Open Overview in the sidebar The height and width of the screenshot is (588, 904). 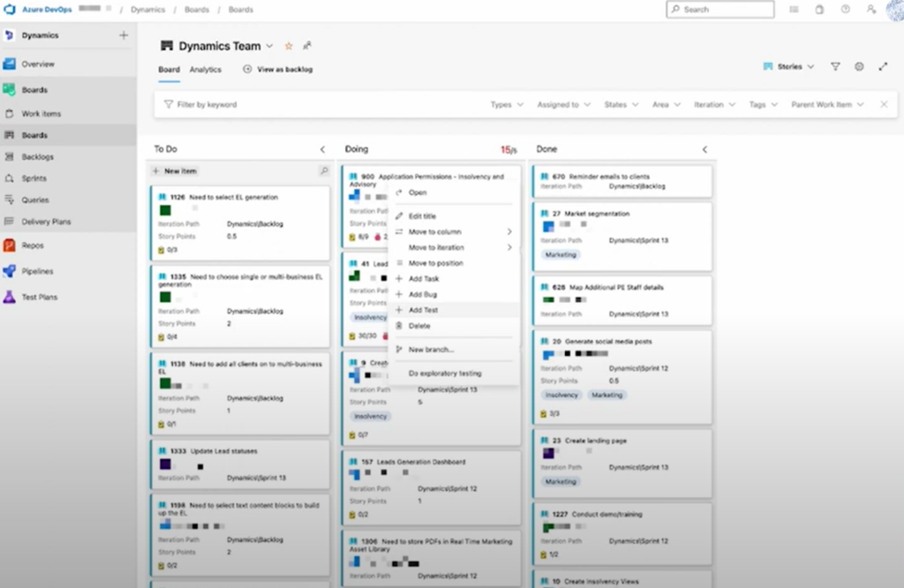[37, 64]
